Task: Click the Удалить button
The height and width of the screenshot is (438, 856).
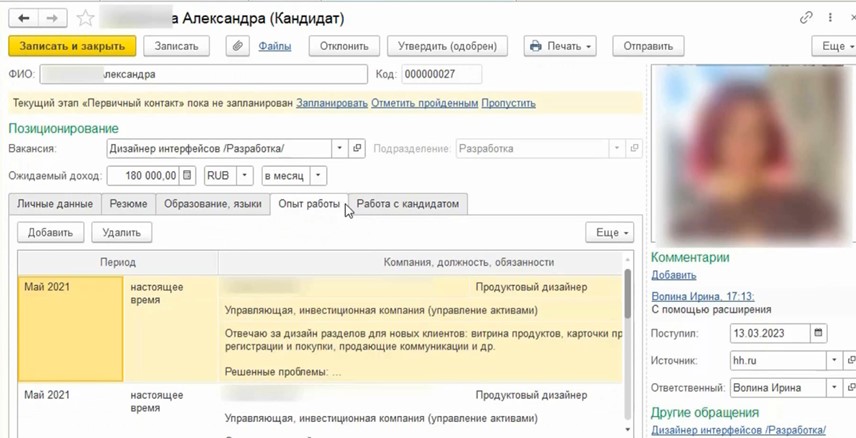Action: (x=121, y=233)
